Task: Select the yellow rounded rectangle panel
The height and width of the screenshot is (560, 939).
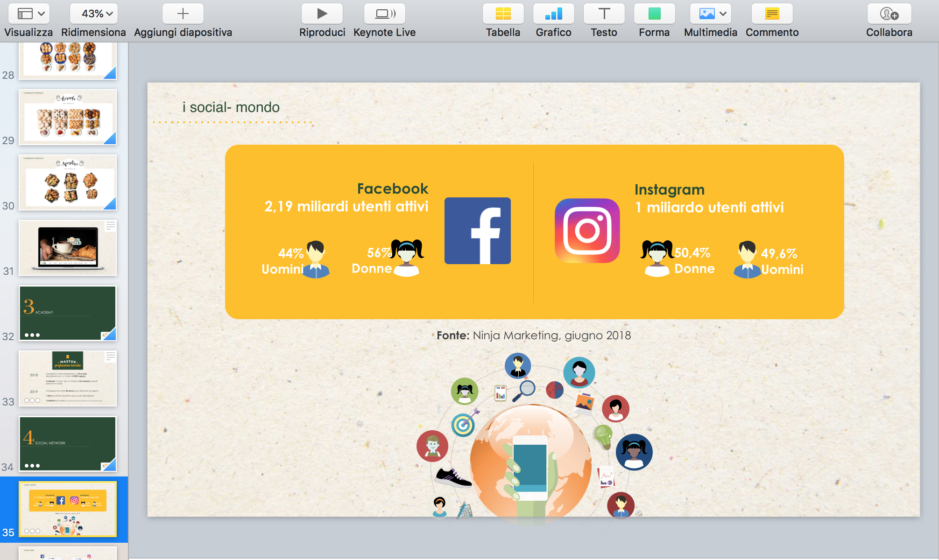Action: [x=534, y=232]
